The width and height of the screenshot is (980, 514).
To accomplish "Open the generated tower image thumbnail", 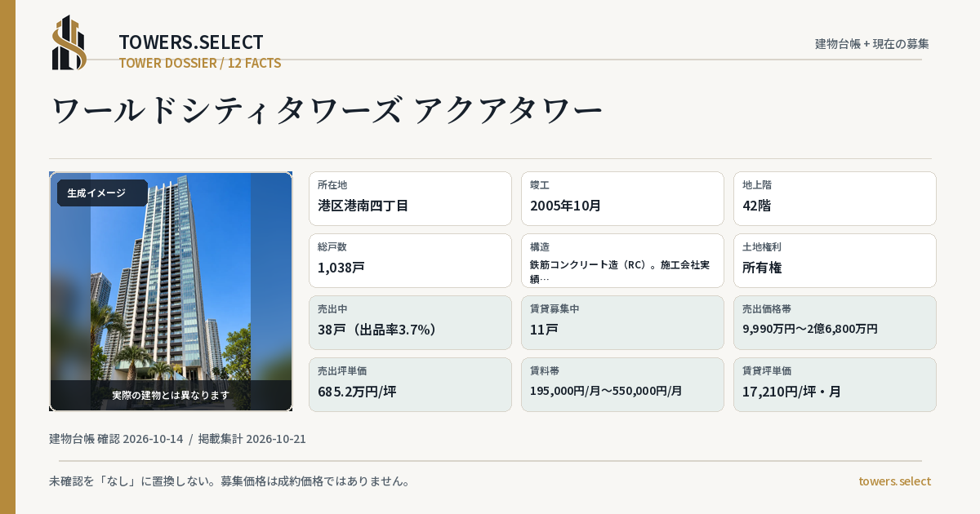I will click(x=171, y=291).
